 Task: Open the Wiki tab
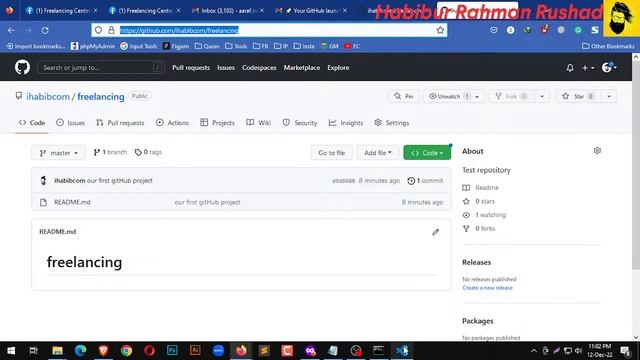point(259,123)
